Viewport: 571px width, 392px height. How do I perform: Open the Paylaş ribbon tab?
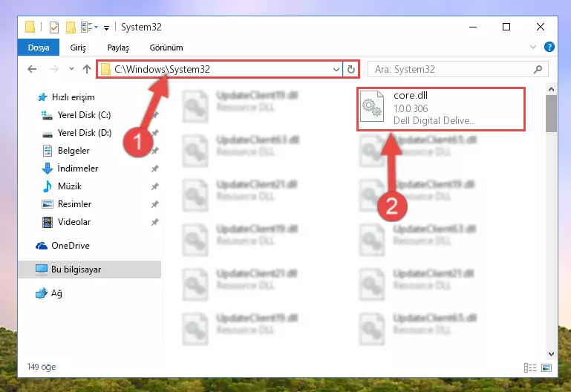click(x=118, y=48)
